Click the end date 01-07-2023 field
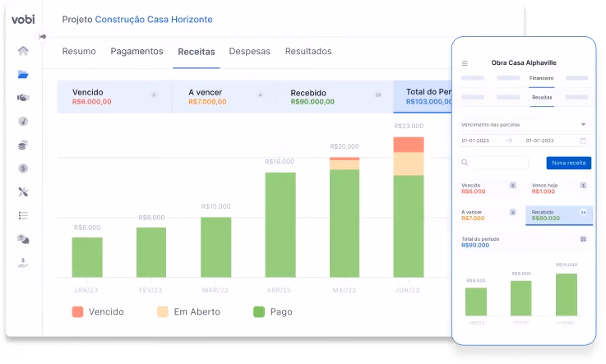This screenshot has width=606, height=364. [x=540, y=141]
